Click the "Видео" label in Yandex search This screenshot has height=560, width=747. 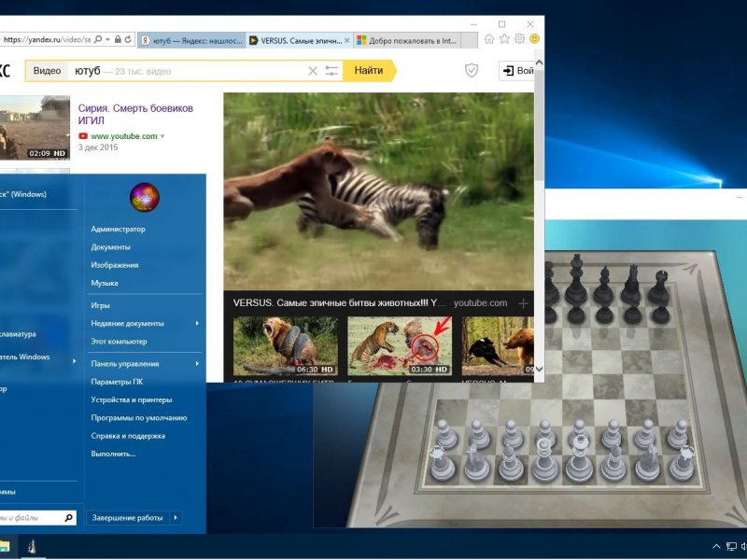[47, 71]
